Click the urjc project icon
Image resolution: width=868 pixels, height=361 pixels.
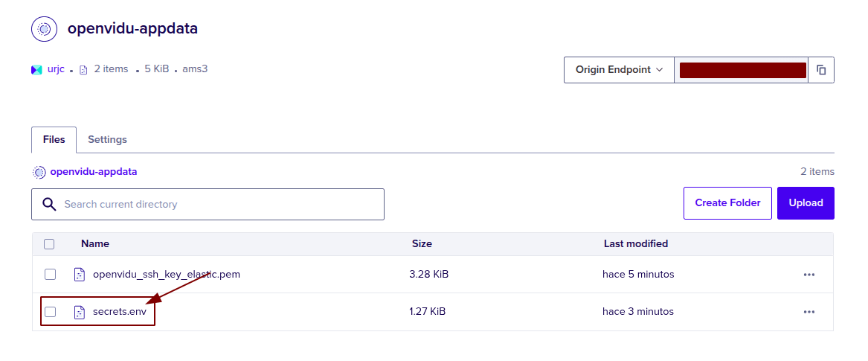point(36,69)
